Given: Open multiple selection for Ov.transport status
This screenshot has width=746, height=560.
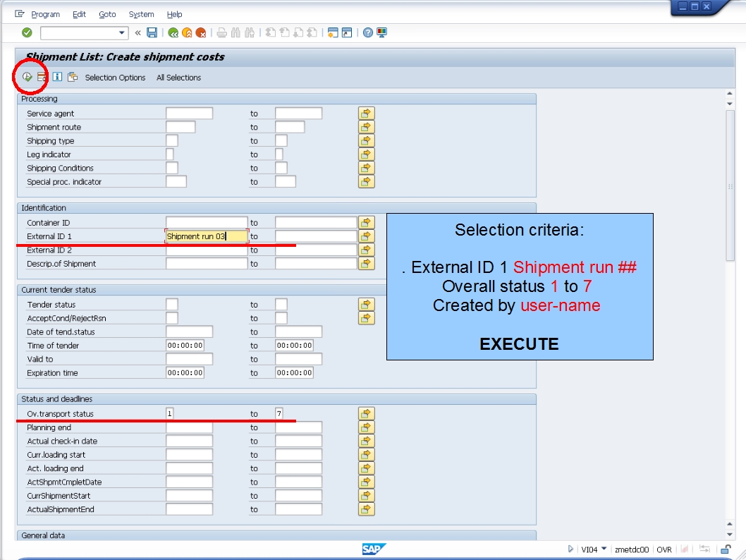Looking at the screenshot, I should pyautogui.click(x=367, y=414).
